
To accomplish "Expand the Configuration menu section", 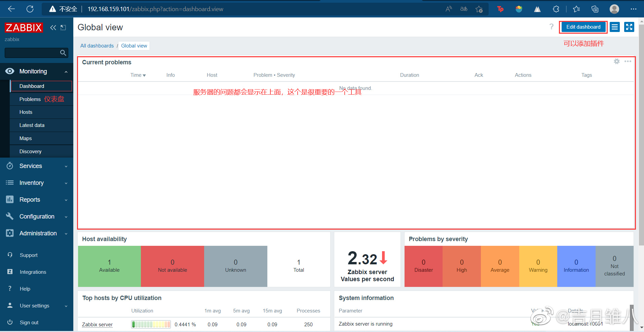I will click(x=37, y=217).
